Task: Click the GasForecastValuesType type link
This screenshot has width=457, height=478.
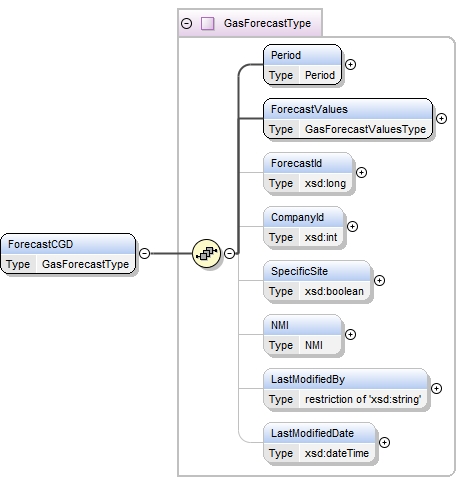Action: click(365, 129)
